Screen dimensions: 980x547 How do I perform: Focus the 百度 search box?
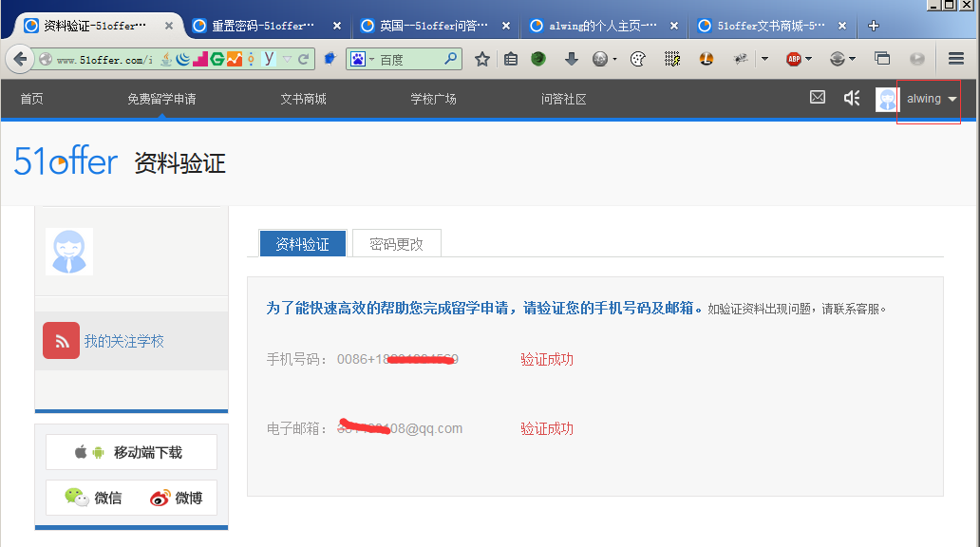(x=409, y=60)
